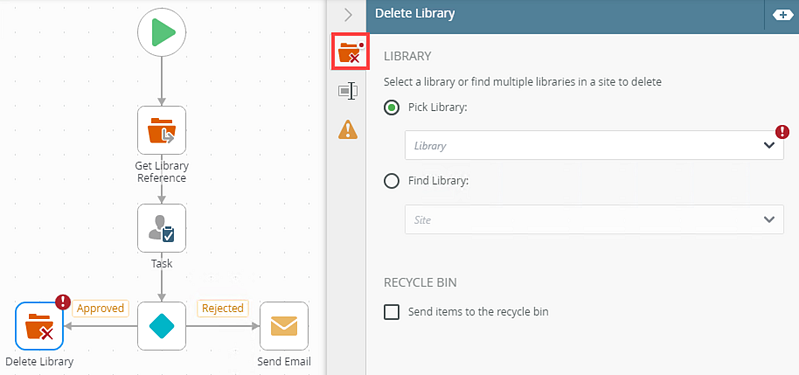Image resolution: width=799 pixels, height=375 pixels.
Task: Click the red error badge on Delete Library
Action: coord(63,302)
